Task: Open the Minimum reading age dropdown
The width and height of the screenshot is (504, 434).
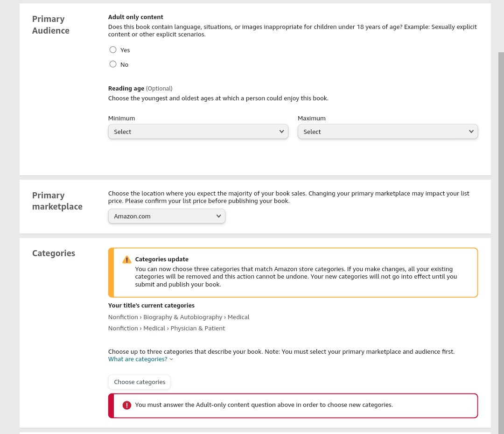Action: (198, 132)
